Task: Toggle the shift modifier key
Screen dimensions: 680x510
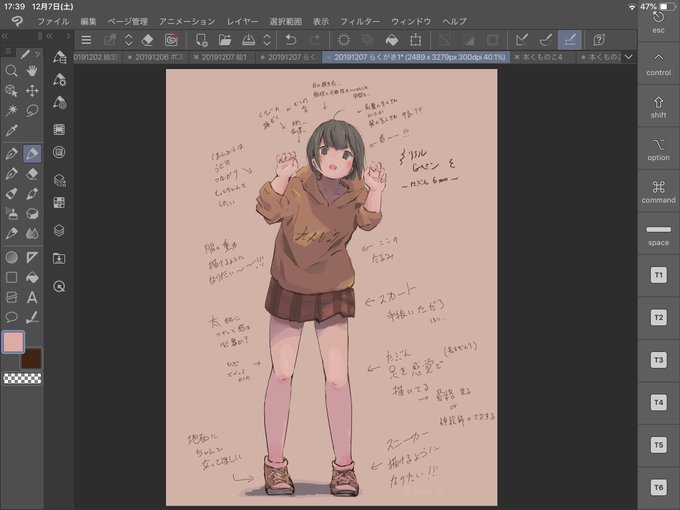Action: pos(658,106)
